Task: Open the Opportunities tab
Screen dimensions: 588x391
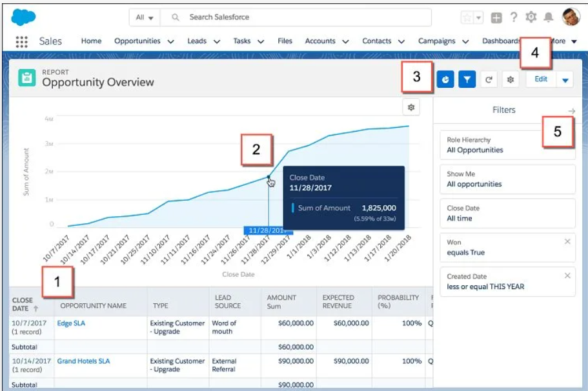Action: [x=137, y=41]
